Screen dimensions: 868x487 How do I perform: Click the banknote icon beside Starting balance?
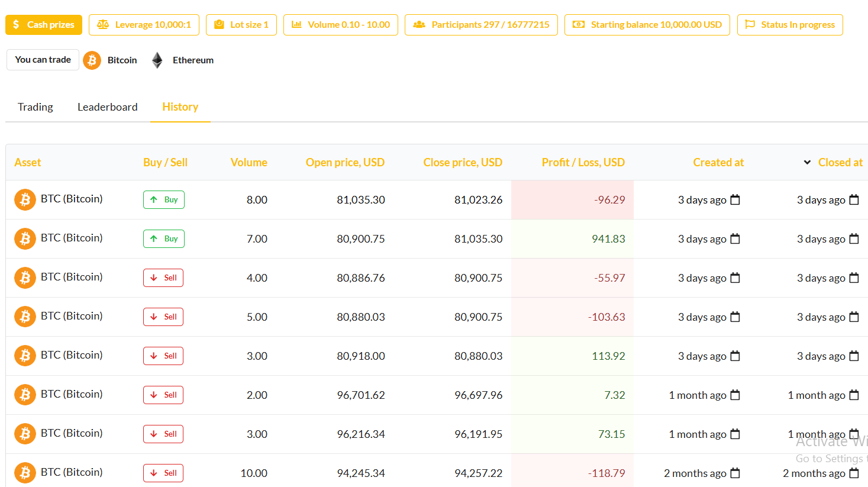click(x=579, y=24)
